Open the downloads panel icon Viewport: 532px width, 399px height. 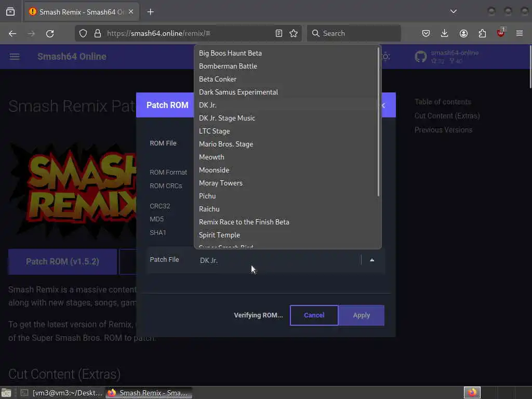(445, 33)
